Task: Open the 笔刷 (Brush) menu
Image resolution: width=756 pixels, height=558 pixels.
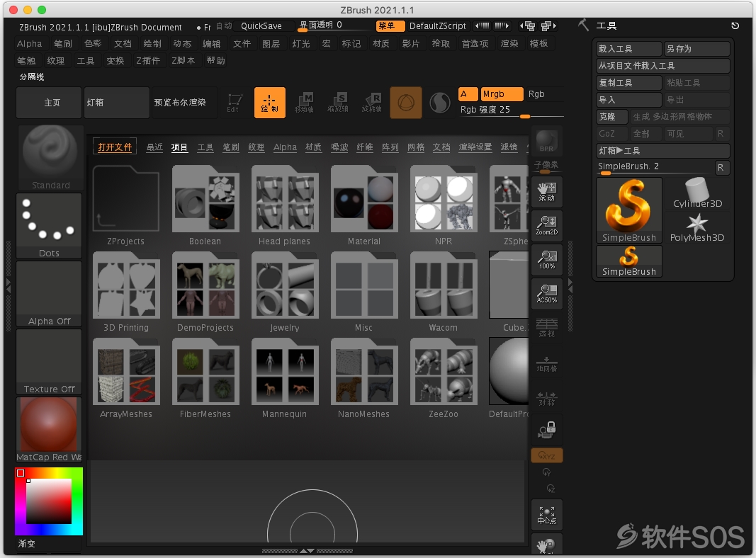Action: [62, 44]
